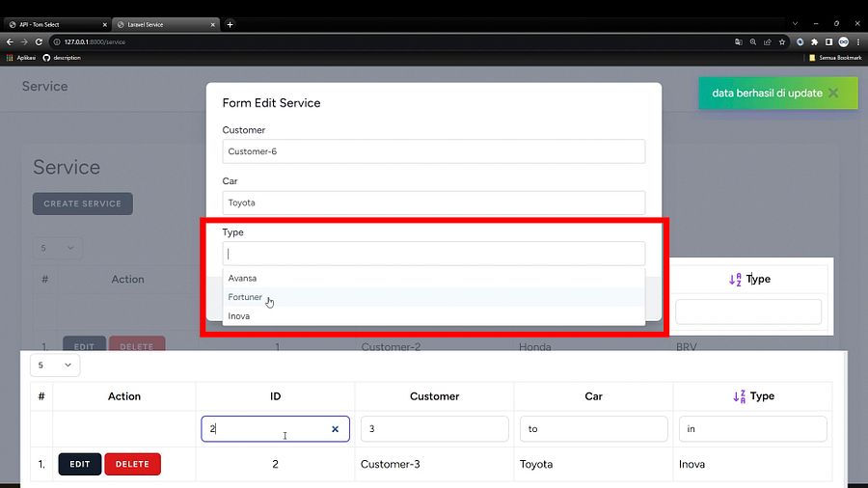Image resolution: width=868 pixels, height=488 pixels.
Task: Open the browser profile avatar
Action: [x=843, y=42]
